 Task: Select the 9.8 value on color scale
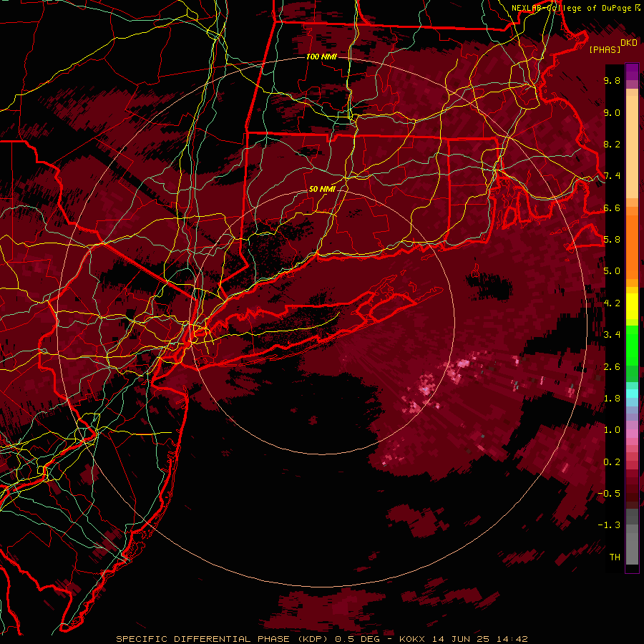612,80
